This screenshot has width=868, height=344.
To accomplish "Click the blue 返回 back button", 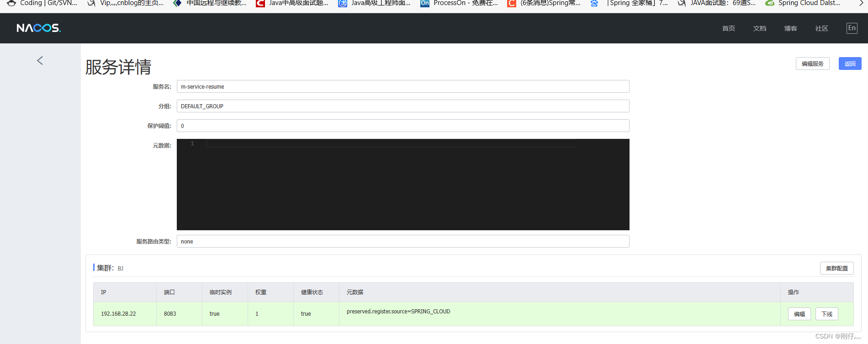I will 850,64.
